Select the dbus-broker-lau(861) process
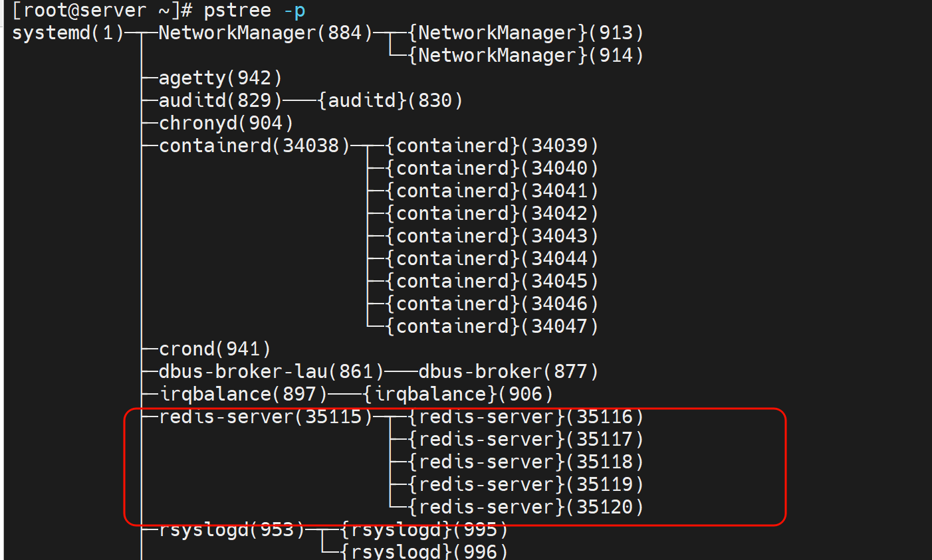 pyautogui.click(x=271, y=372)
